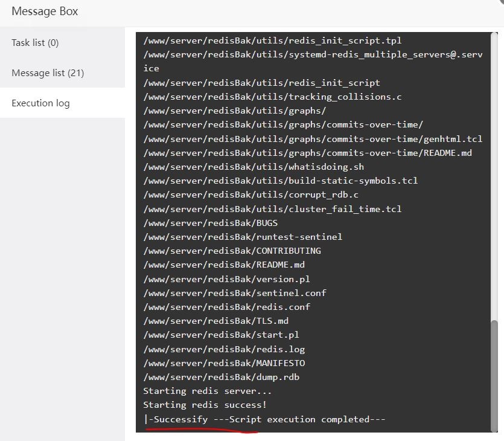Switch to the Message list (21) tab

(x=48, y=73)
